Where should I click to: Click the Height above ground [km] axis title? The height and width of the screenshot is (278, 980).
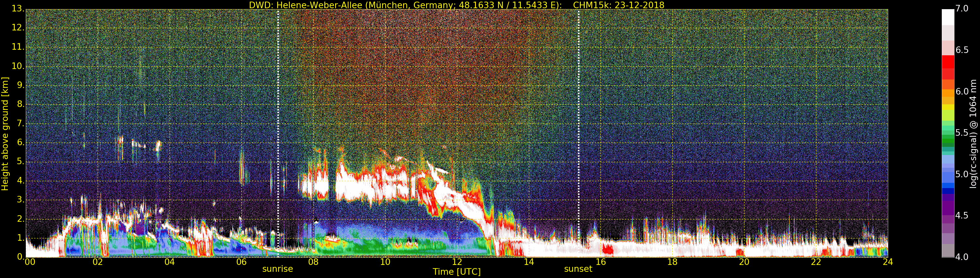coord(5,134)
